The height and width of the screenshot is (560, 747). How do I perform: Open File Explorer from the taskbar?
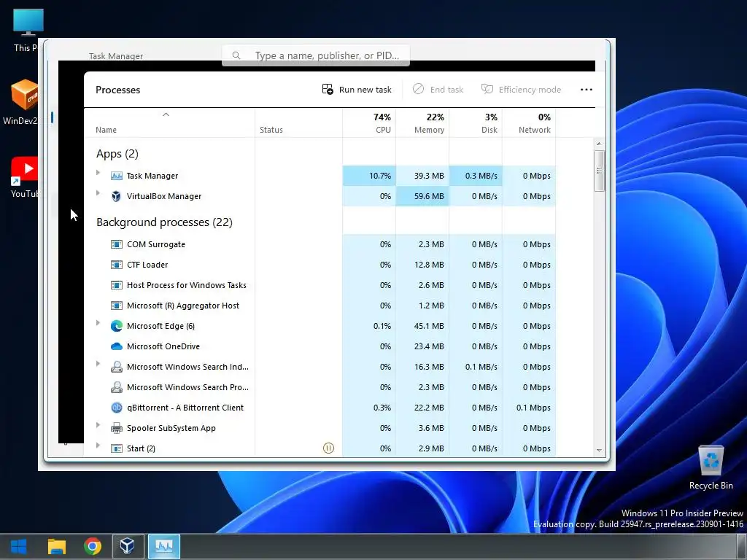pyautogui.click(x=57, y=546)
